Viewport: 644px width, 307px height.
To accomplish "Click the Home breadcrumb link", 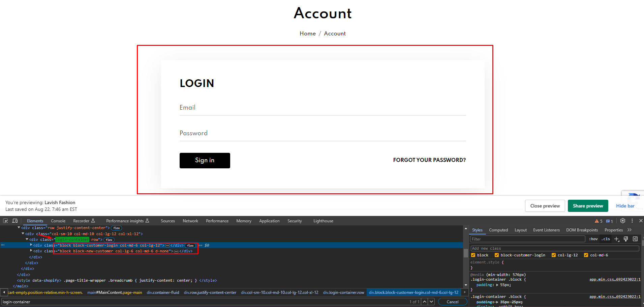I will point(308,33).
